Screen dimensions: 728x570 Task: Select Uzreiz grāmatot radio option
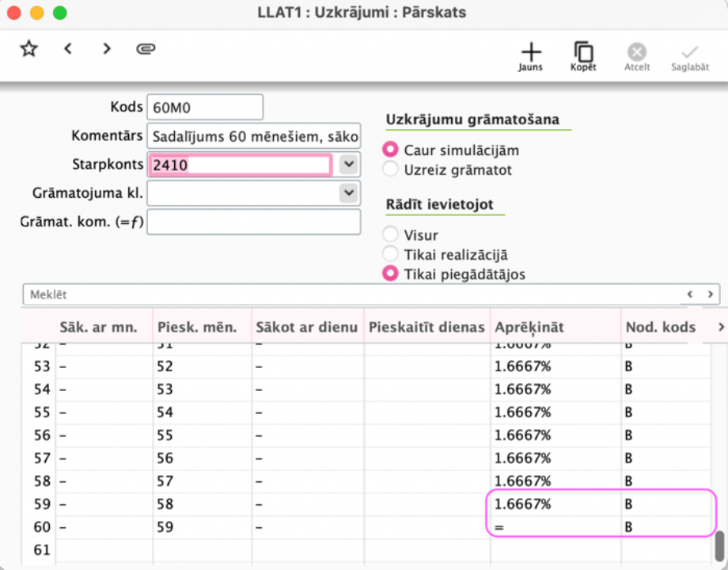click(x=390, y=169)
